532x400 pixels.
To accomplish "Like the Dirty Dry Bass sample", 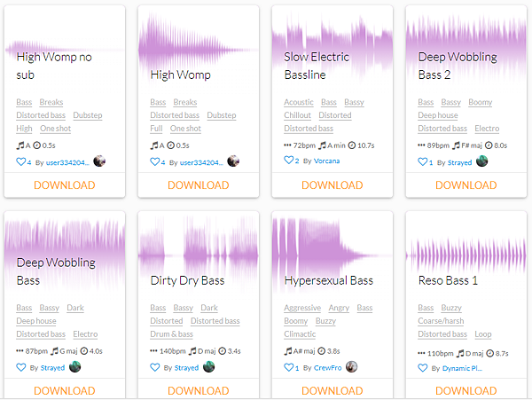I will pyautogui.click(x=155, y=367).
